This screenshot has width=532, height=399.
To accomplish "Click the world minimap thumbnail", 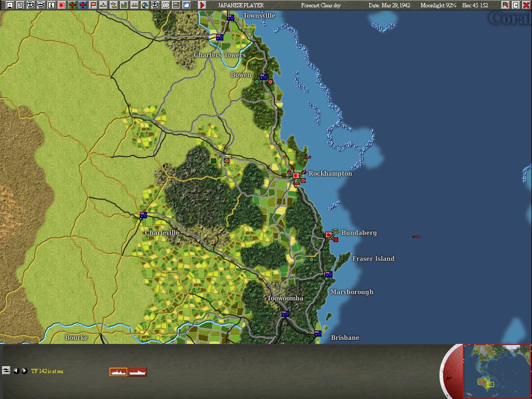I will pyautogui.click(x=497, y=371).
